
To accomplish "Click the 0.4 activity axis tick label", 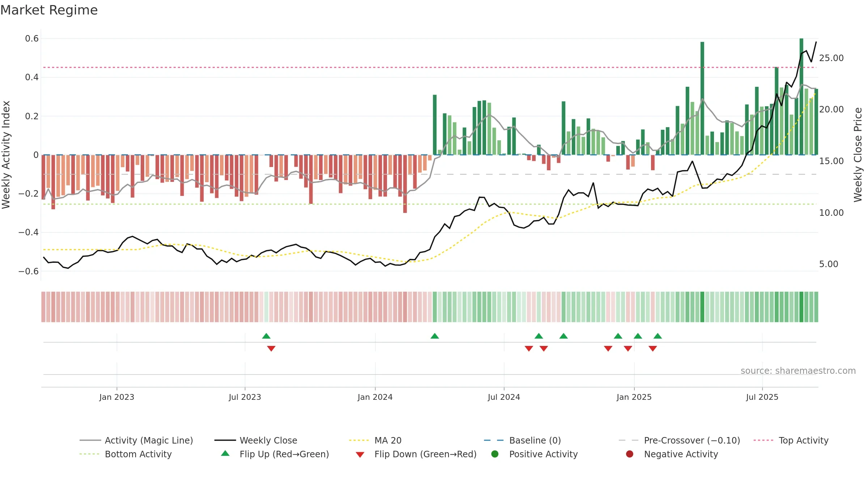I will [32, 77].
